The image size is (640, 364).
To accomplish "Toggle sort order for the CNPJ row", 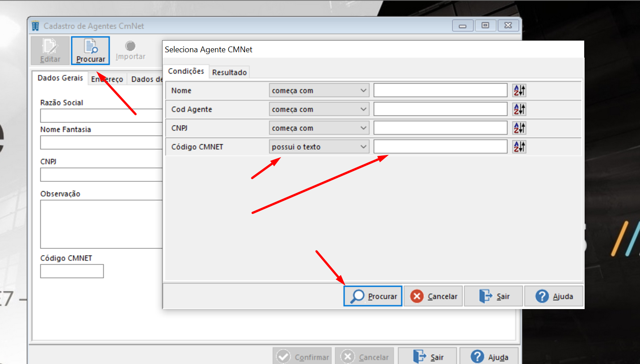I will tap(519, 128).
